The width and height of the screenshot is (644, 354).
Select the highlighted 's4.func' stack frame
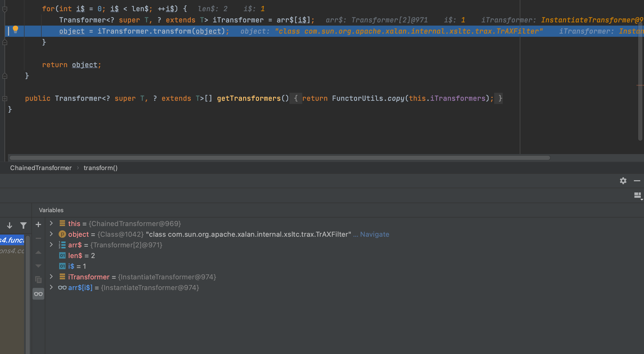pyautogui.click(x=12, y=240)
